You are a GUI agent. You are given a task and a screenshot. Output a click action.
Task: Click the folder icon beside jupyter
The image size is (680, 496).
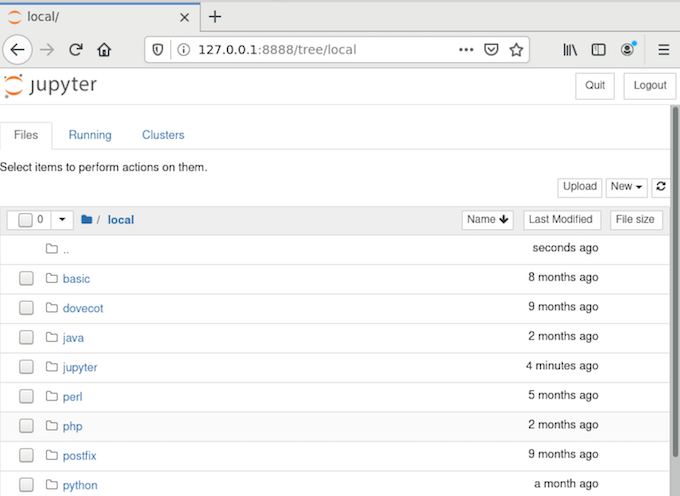pyautogui.click(x=52, y=366)
